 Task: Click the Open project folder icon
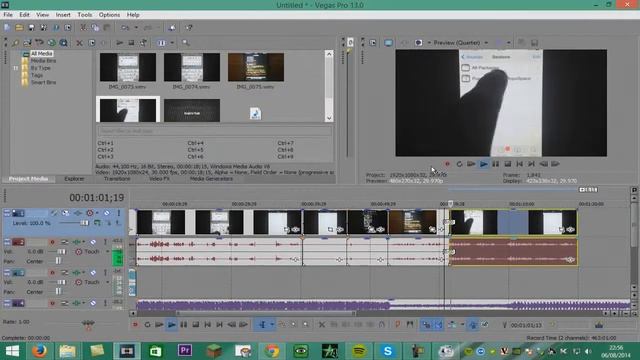coord(19,28)
